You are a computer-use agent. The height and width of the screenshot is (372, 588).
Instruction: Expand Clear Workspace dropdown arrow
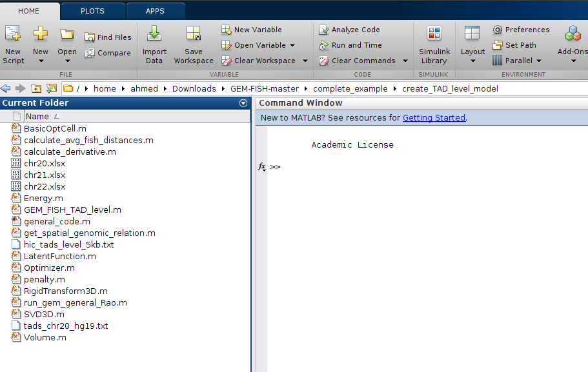pyautogui.click(x=305, y=61)
